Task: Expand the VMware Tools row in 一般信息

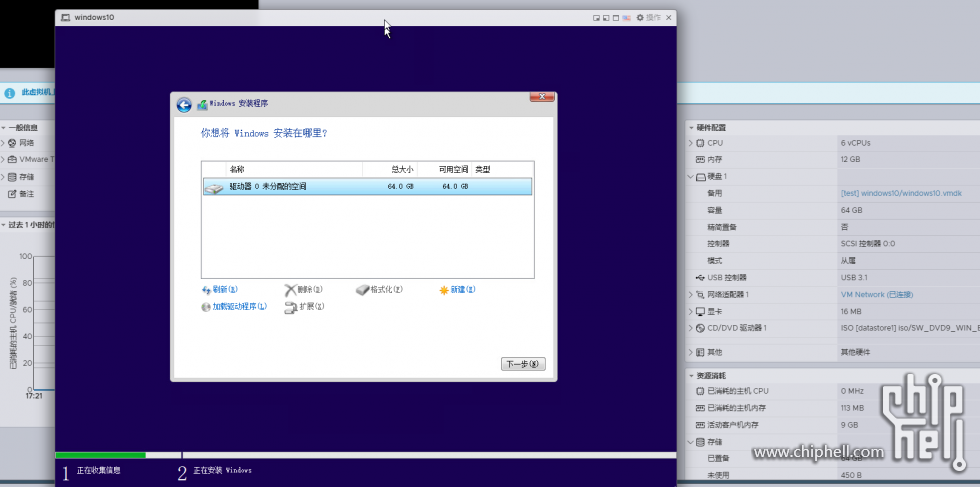Action: (3, 159)
